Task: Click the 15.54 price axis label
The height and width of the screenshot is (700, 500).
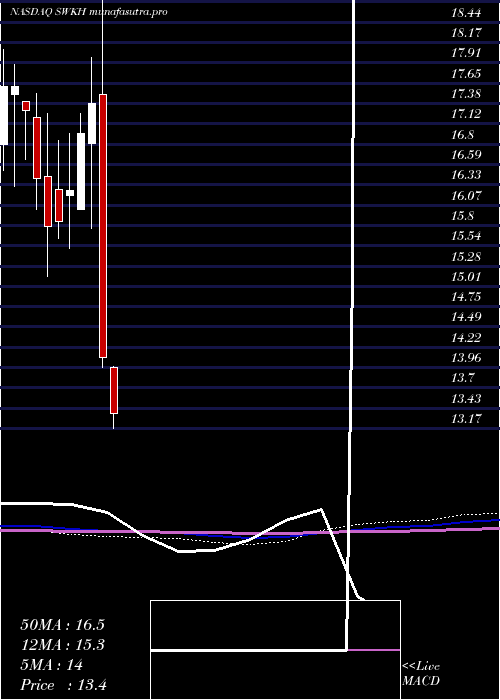Action: [466, 236]
